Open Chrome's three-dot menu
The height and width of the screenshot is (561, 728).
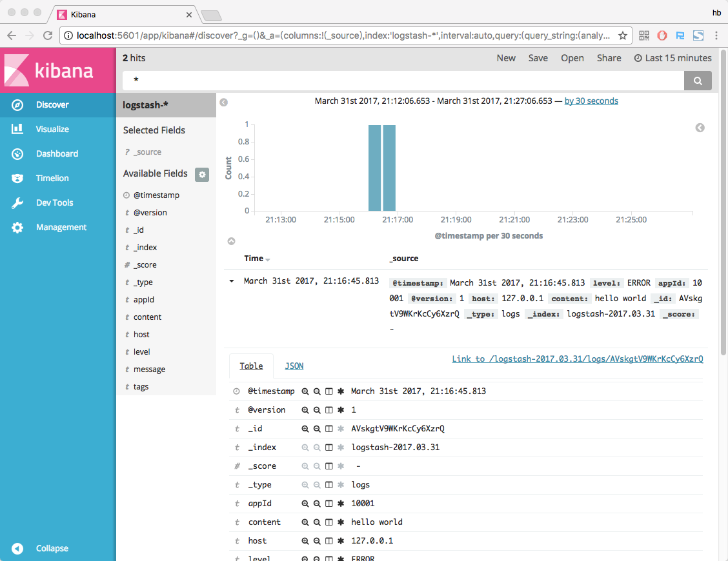(716, 35)
